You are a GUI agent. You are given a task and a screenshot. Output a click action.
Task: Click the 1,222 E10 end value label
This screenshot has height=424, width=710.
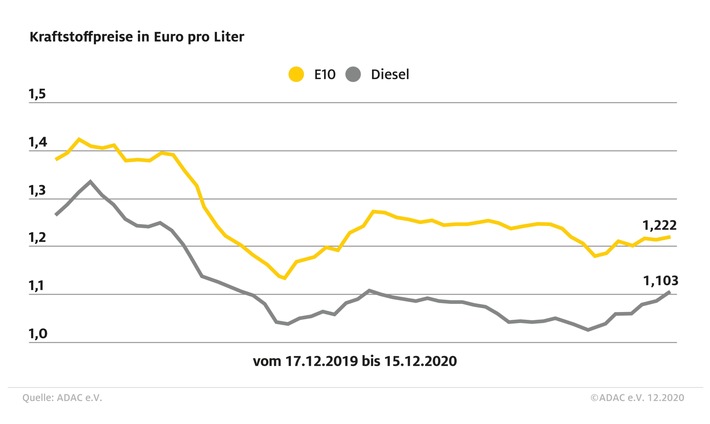pyautogui.click(x=659, y=225)
